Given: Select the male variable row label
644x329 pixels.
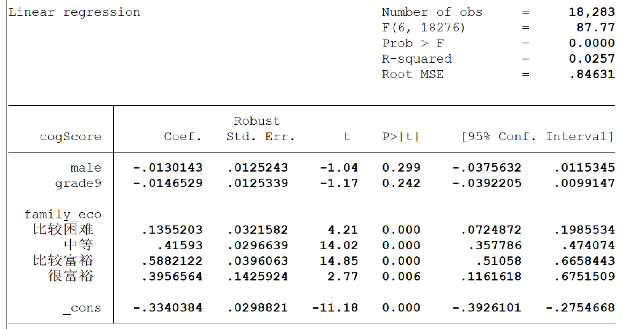Looking at the screenshot, I should pyautogui.click(x=85, y=168).
